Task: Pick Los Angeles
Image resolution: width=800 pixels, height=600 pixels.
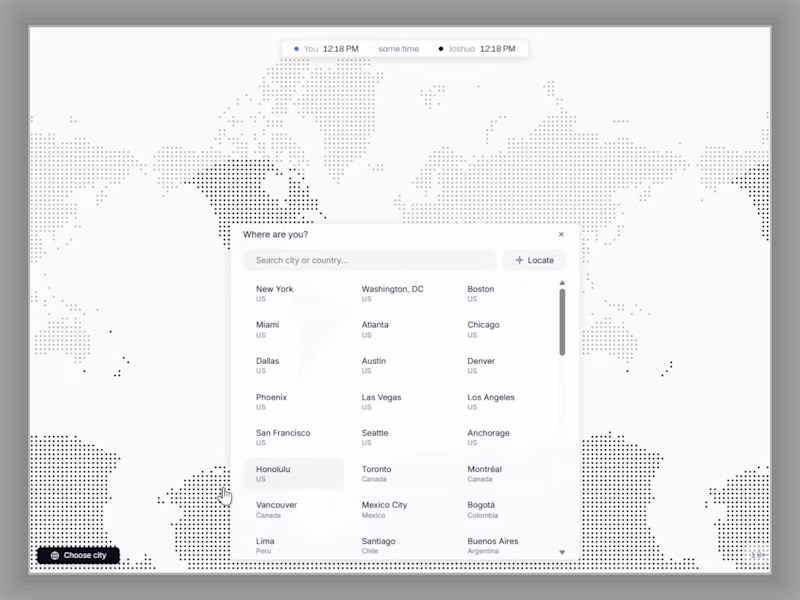Action: [505, 402]
